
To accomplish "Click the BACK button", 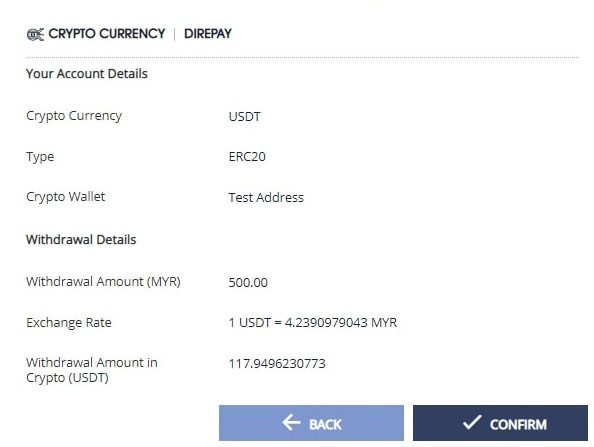I will point(311,423).
